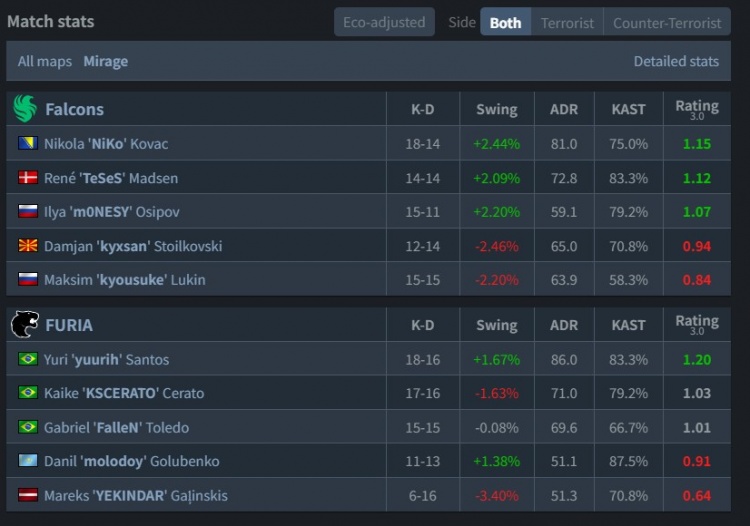The image size is (750, 526).
Task: Toggle the Eco-adjusted stats button
Action: [x=384, y=22]
